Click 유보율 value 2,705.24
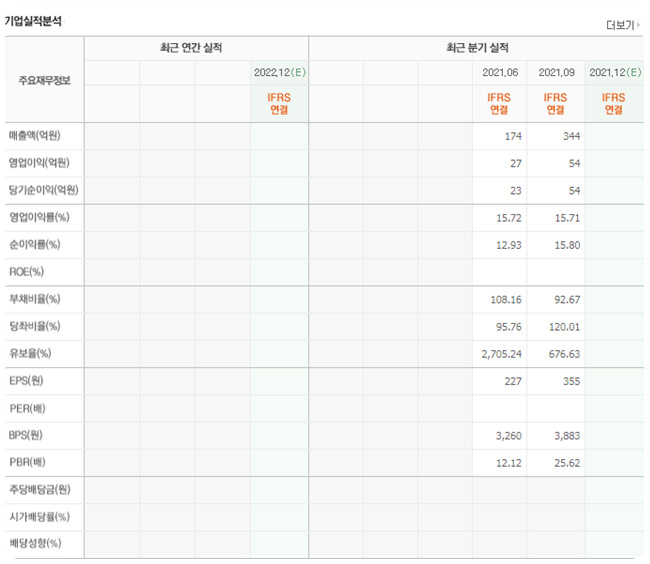Viewport: 650px width, 564px height. point(502,354)
